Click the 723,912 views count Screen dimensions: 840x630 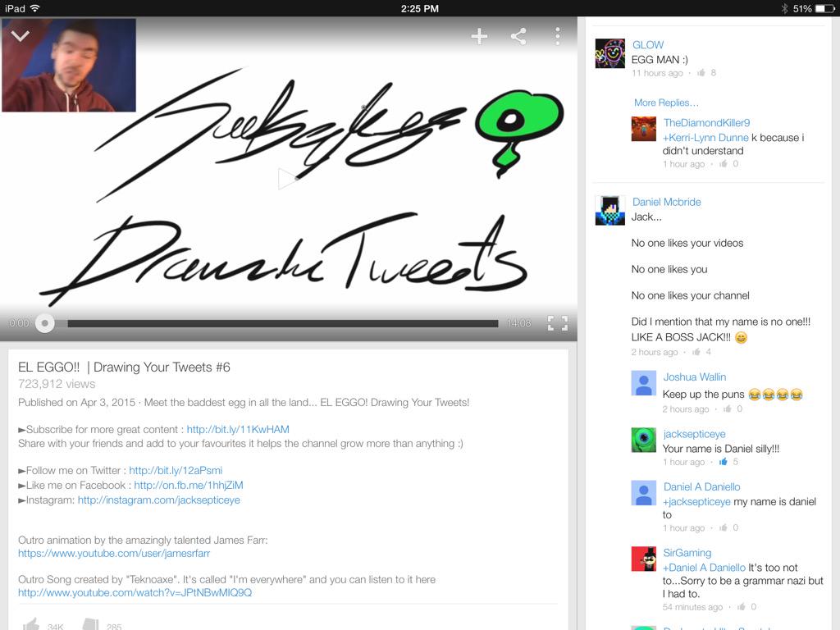coord(57,384)
